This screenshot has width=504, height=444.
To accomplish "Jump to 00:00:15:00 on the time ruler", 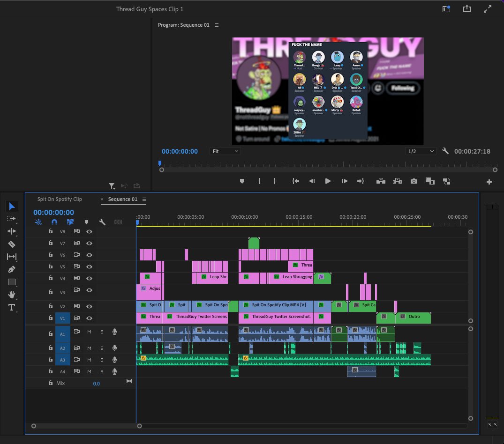I will pyautogui.click(x=299, y=217).
